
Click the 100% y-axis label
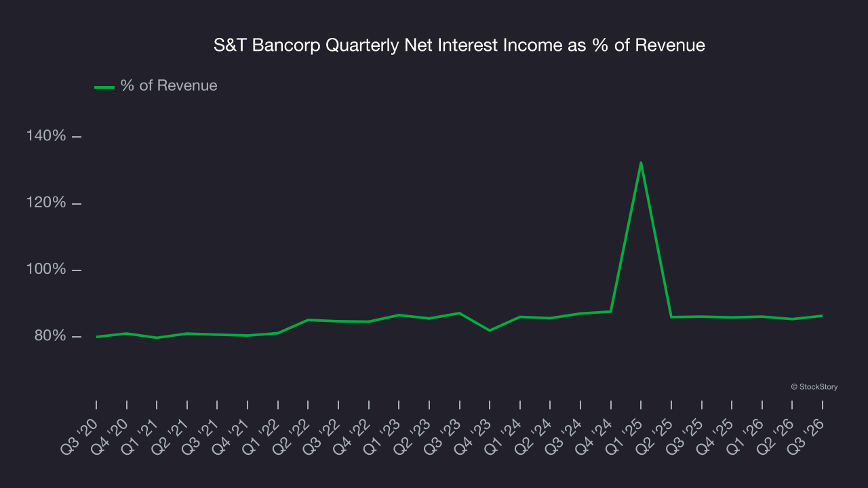point(46,269)
